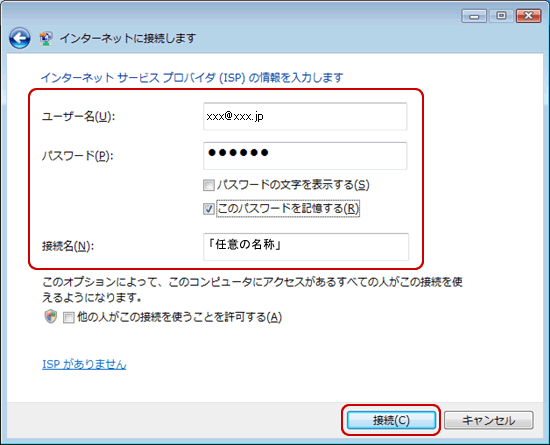This screenshot has width=550, height=445.
Task: Click the 接続(C) connect button
Action: tap(391, 420)
